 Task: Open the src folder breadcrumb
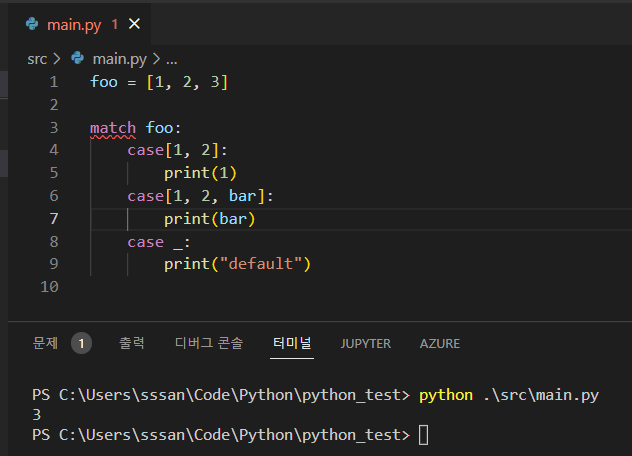(37, 59)
